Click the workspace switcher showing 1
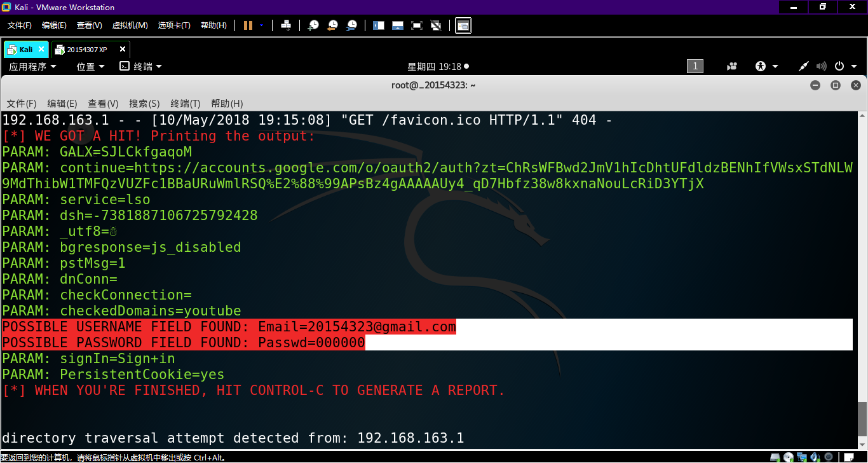The width and height of the screenshot is (868, 463). coord(695,66)
